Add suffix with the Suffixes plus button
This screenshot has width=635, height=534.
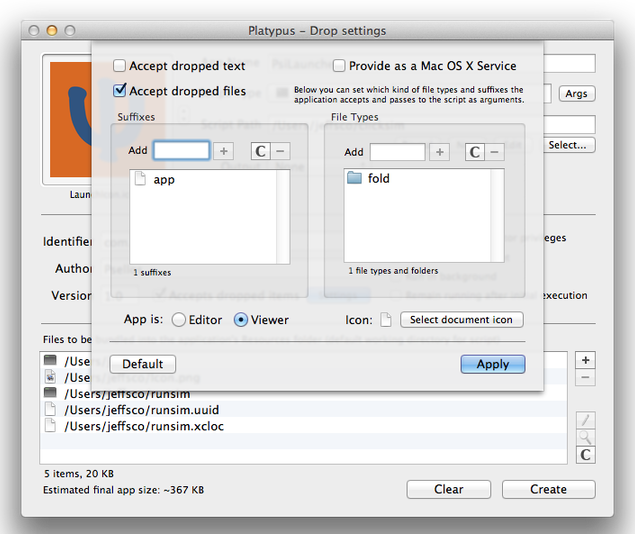pos(224,151)
